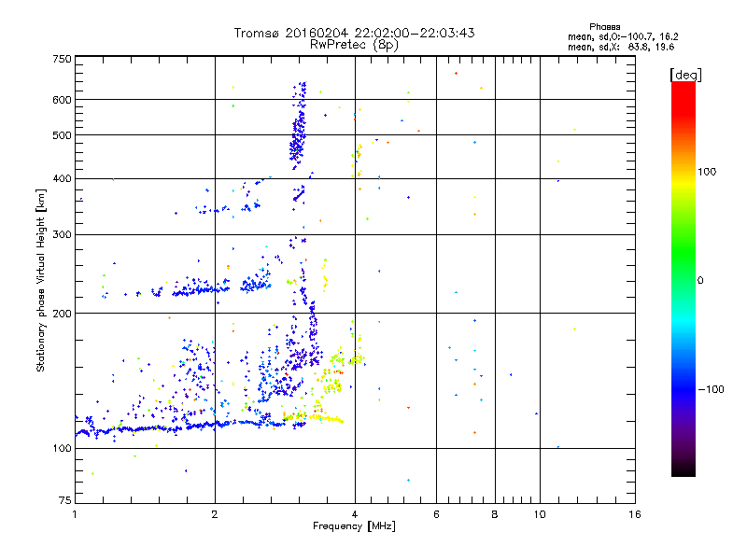Click the rainbow phase colorbar
The image size is (747, 560).
[684, 278]
